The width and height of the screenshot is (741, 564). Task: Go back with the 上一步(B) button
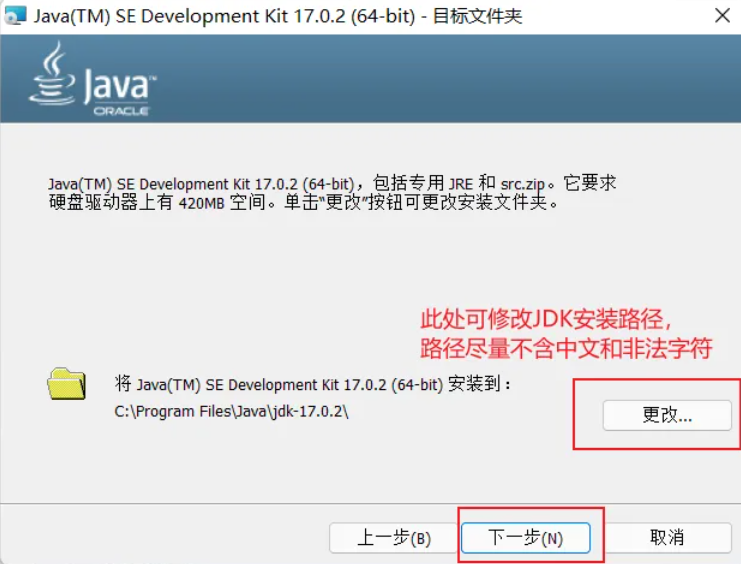(x=394, y=538)
